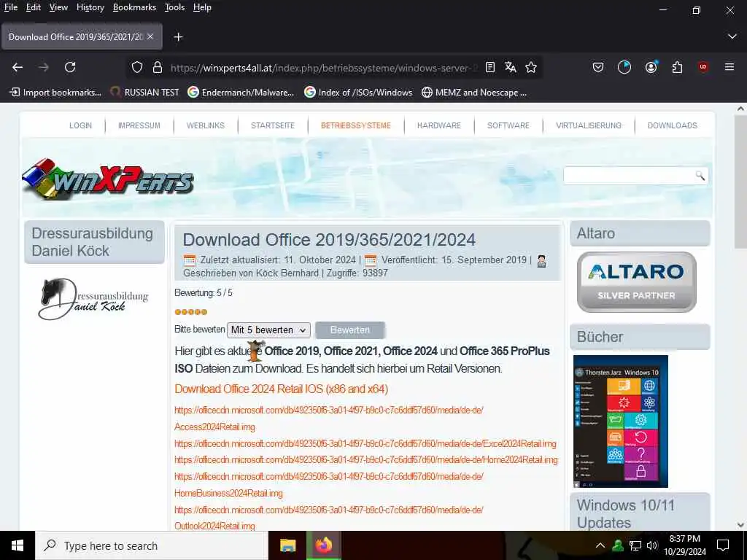Open volume speaker icon in tray
The image size is (747, 560).
(652, 545)
